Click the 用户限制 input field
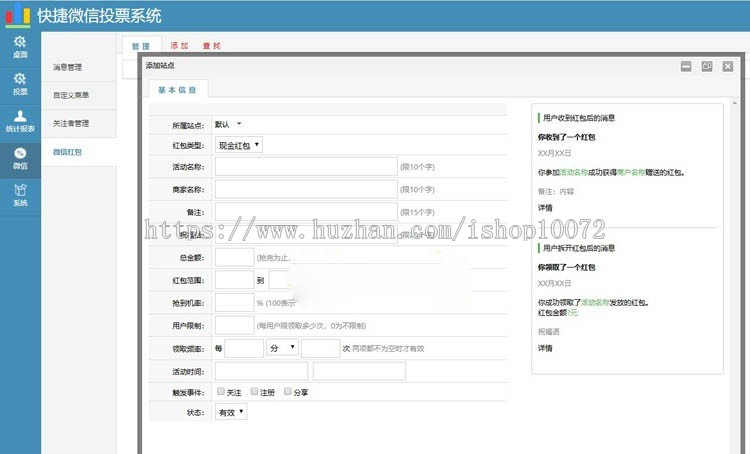 point(234,325)
